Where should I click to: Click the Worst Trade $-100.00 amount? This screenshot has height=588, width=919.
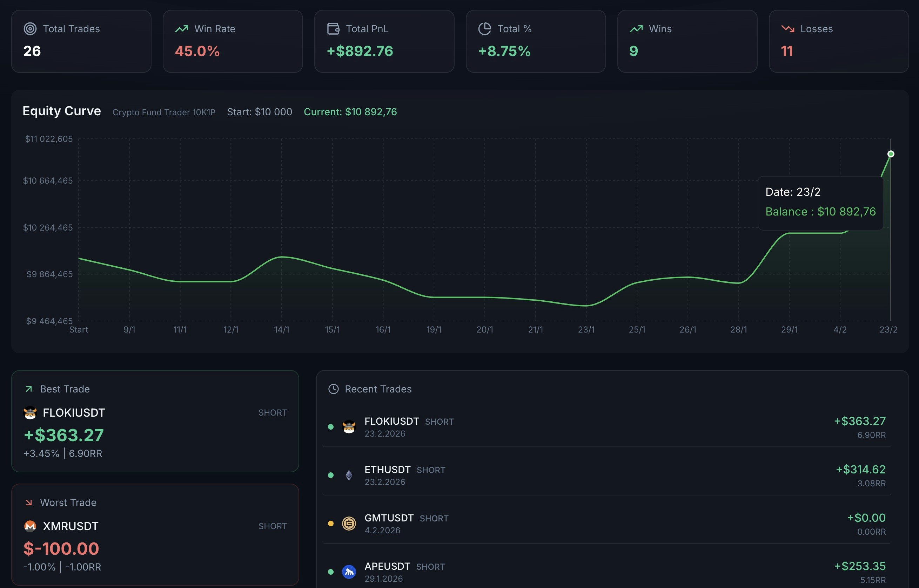(x=61, y=549)
